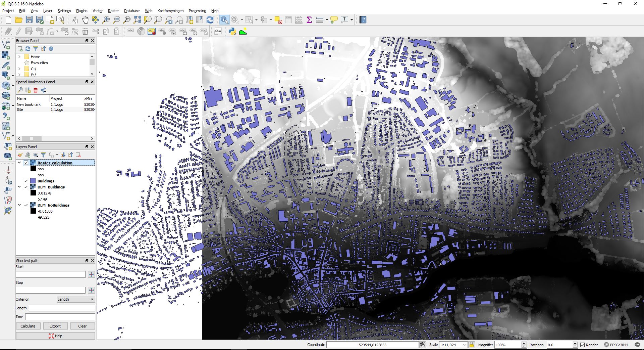Open project using the folder icon

(x=19, y=20)
